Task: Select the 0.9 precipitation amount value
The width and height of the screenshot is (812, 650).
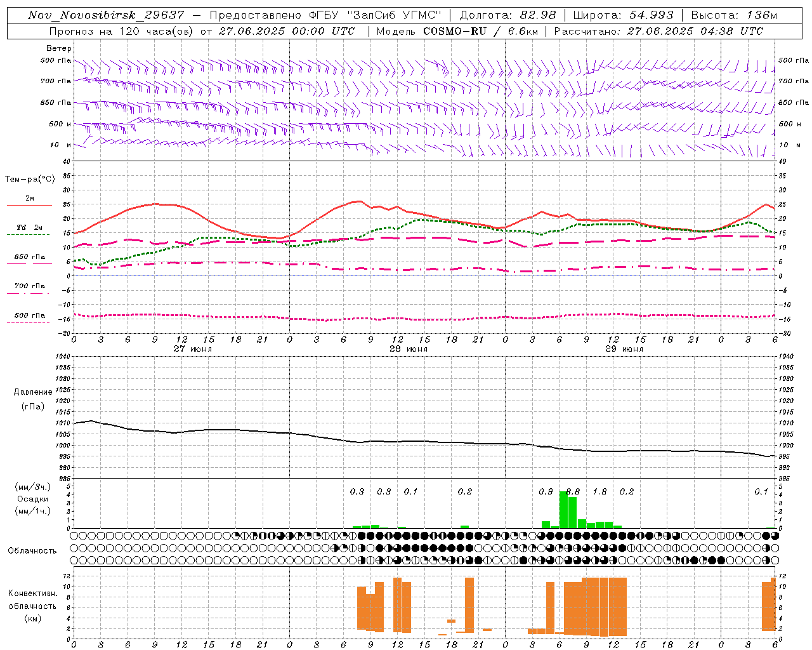Action: (546, 491)
